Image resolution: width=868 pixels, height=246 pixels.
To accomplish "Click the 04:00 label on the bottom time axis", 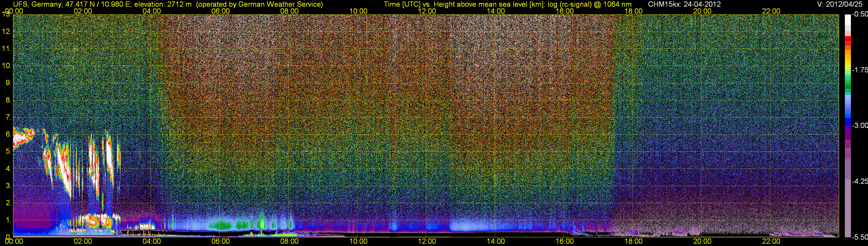I will (152, 241).
